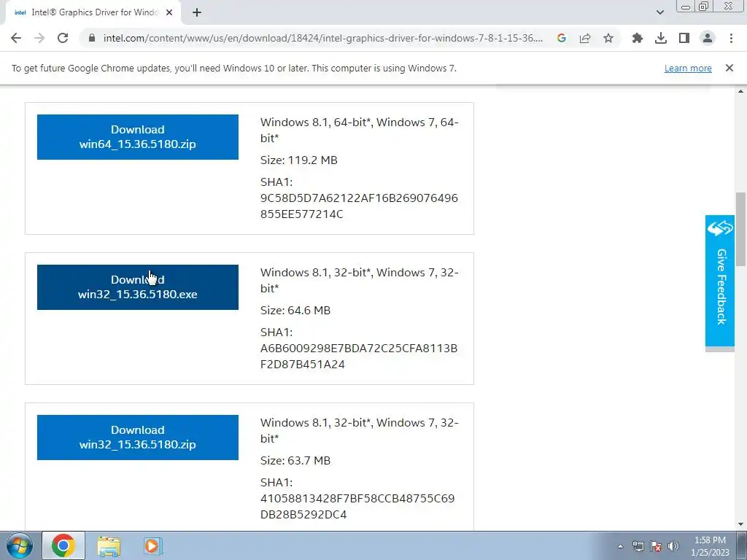Select SHA1 hash starting with 9C58D5D7
This screenshot has height=560, width=747.
pyautogui.click(x=359, y=206)
